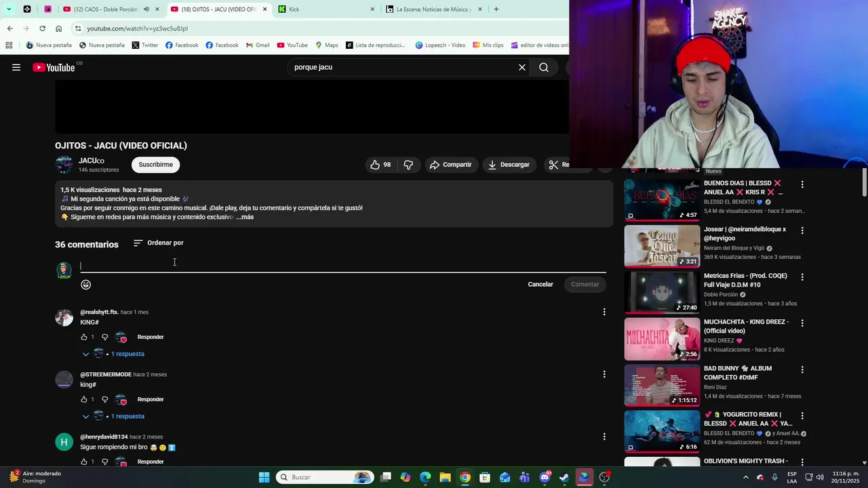Screen dimensions: 868x488
Task: Open Chrome apps grid shortcut
Action: pos(9,45)
